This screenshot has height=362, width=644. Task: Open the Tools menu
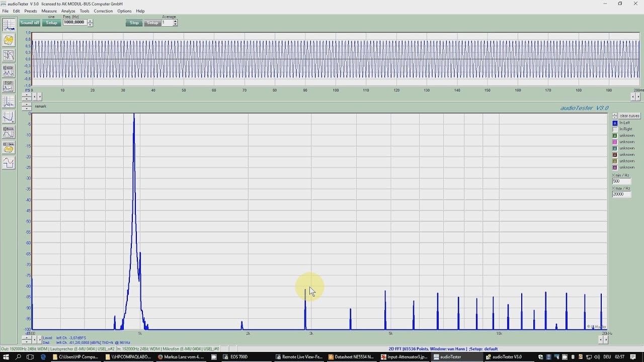(x=85, y=11)
